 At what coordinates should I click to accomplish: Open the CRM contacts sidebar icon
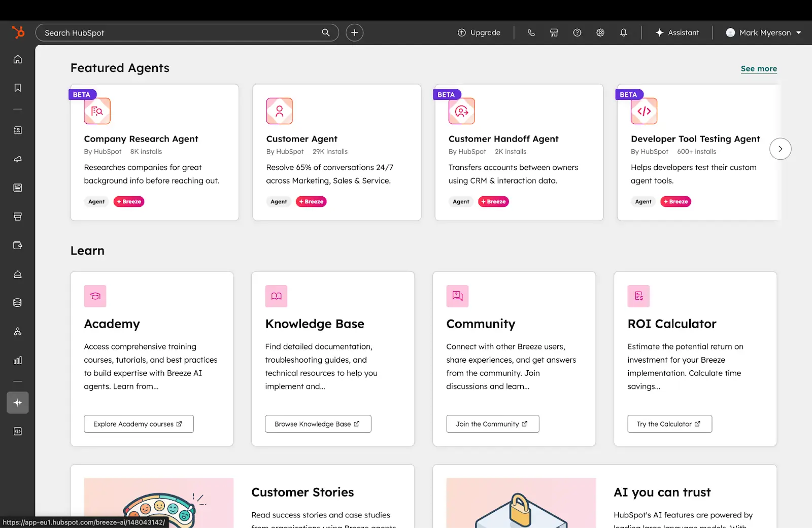tap(18, 130)
